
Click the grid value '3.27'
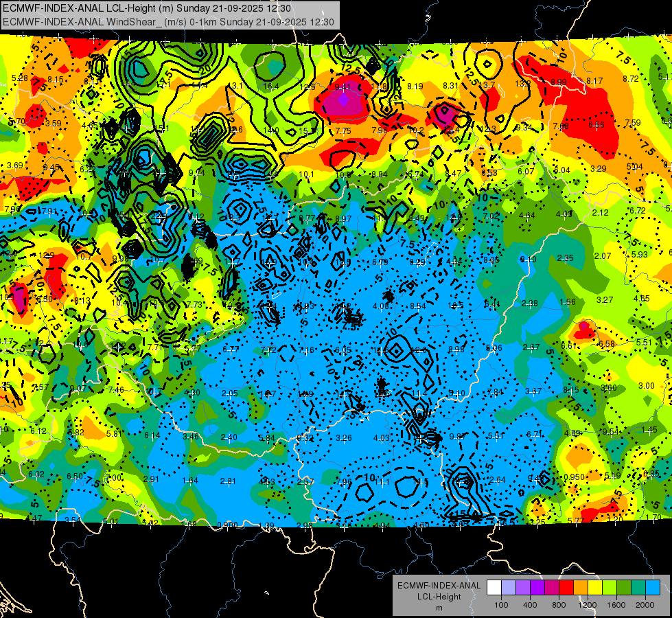(605, 299)
